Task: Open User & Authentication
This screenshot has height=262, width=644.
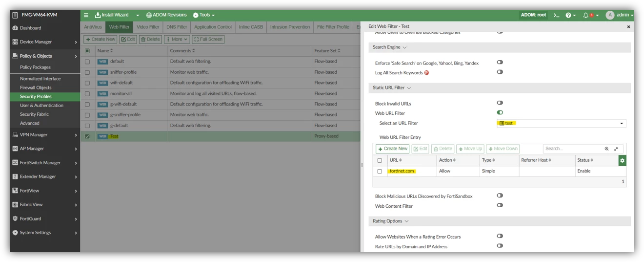Action: [41, 106]
